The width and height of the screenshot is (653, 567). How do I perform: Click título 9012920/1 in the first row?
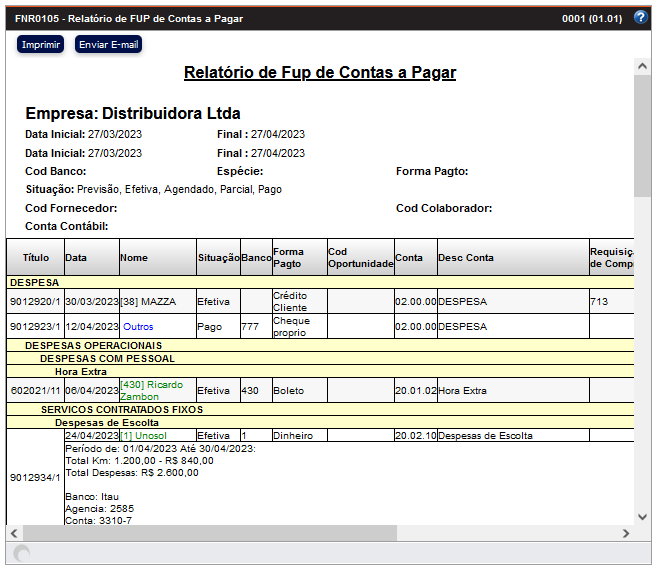tap(35, 301)
